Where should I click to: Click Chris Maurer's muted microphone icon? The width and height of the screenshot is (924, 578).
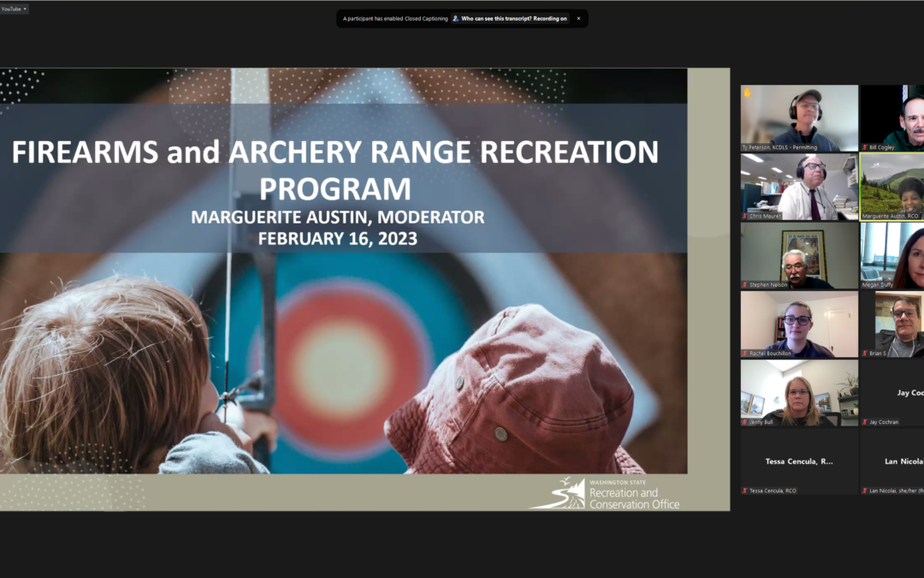click(x=745, y=217)
